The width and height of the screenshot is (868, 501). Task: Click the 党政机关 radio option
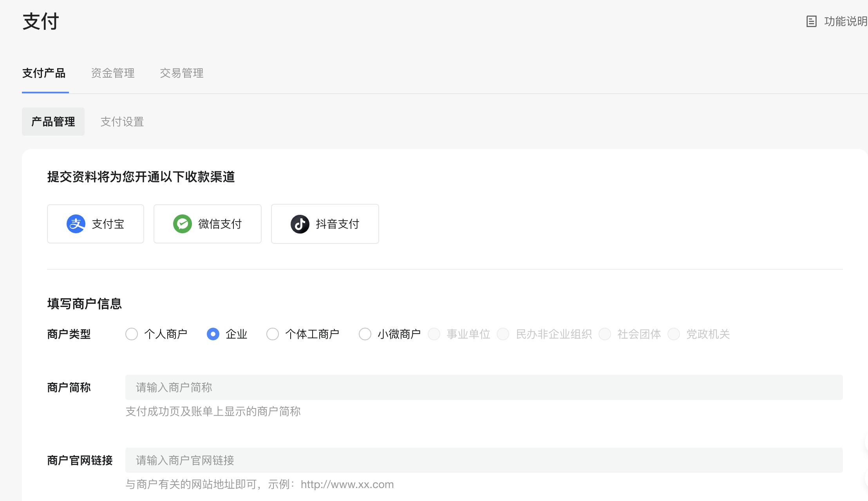[674, 334]
